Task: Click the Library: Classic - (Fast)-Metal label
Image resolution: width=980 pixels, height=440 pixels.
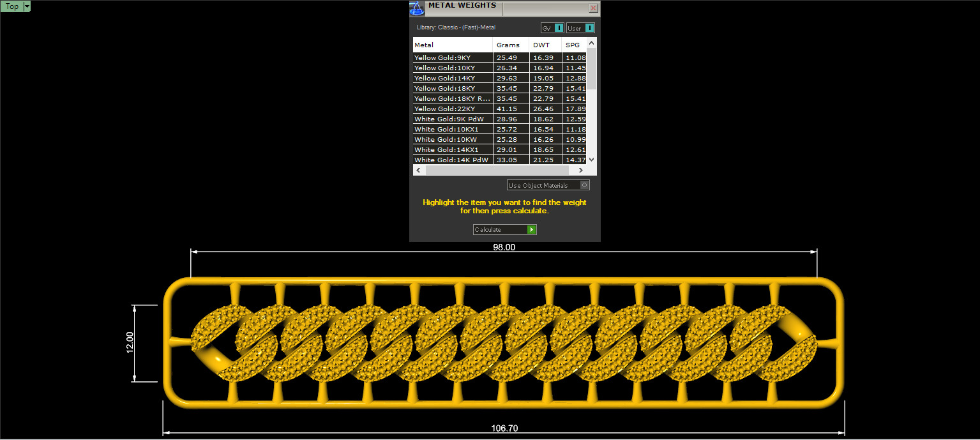Action: click(x=456, y=27)
